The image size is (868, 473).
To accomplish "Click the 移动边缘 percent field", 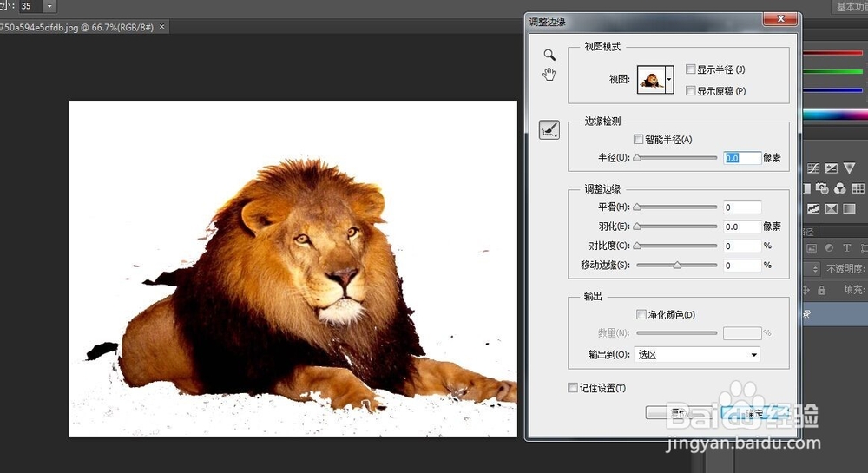I will pos(742,265).
